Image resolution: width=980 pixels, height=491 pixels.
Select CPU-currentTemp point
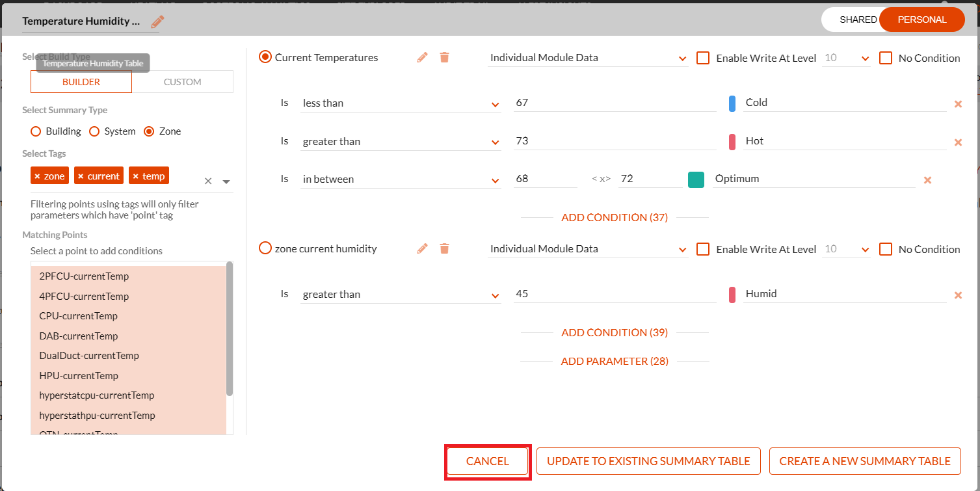tap(129, 316)
